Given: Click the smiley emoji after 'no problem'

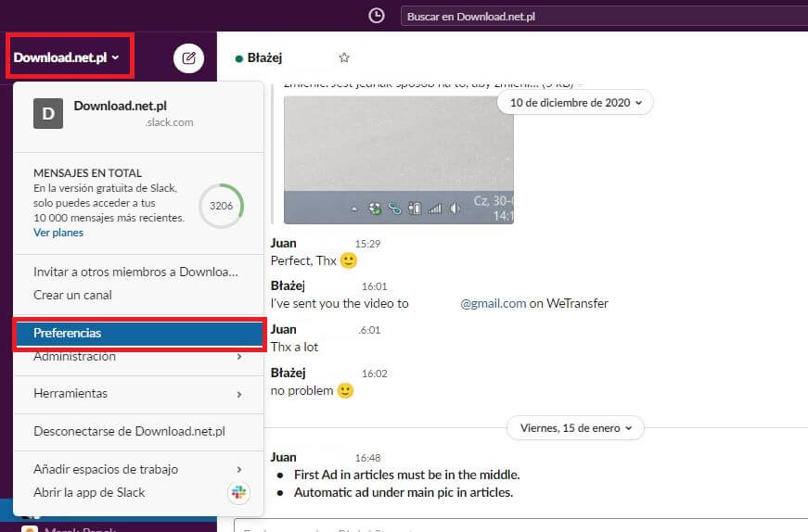Looking at the screenshot, I should point(345,391).
